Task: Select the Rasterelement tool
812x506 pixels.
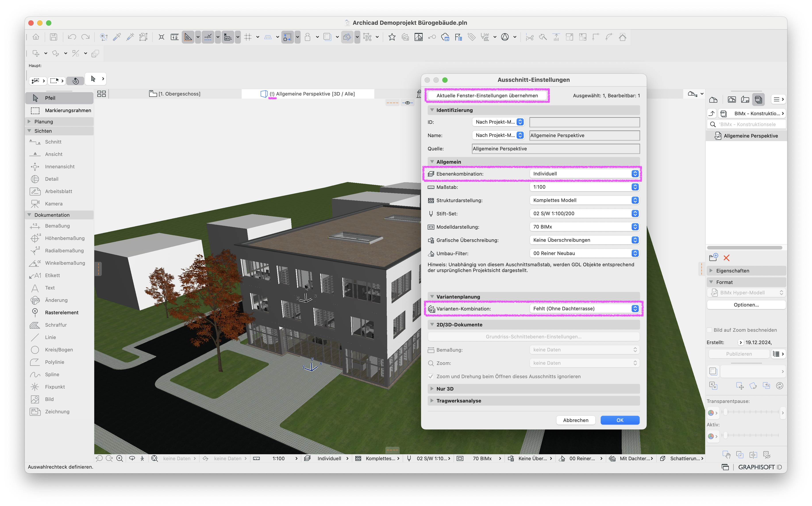Action: 60,312
